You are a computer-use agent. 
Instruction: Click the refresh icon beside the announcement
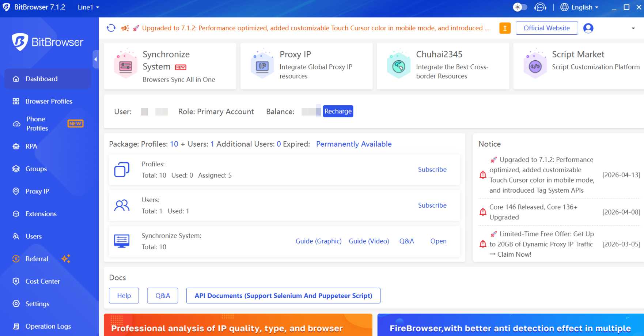111,28
